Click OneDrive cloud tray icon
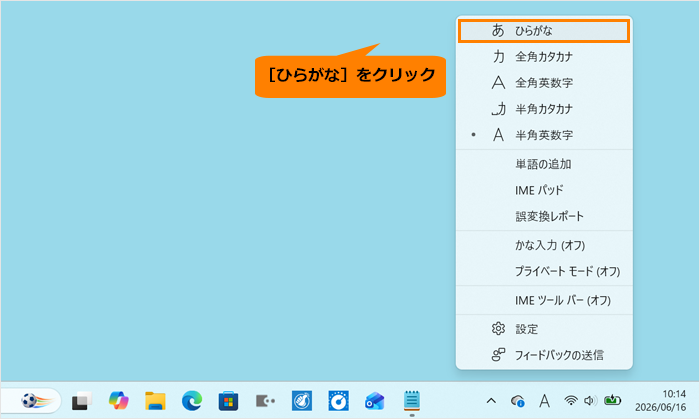This screenshot has height=419, width=700. [518, 401]
